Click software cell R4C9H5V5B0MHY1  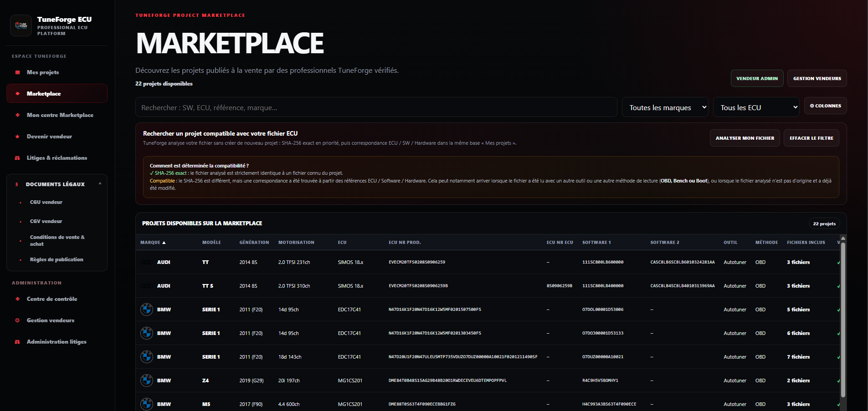(600, 381)
